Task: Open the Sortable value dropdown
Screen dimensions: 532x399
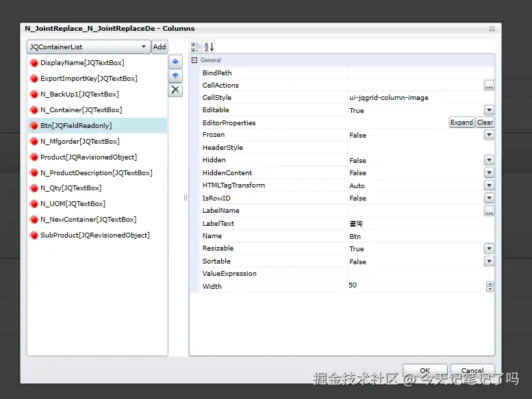Action: point(489,261)
